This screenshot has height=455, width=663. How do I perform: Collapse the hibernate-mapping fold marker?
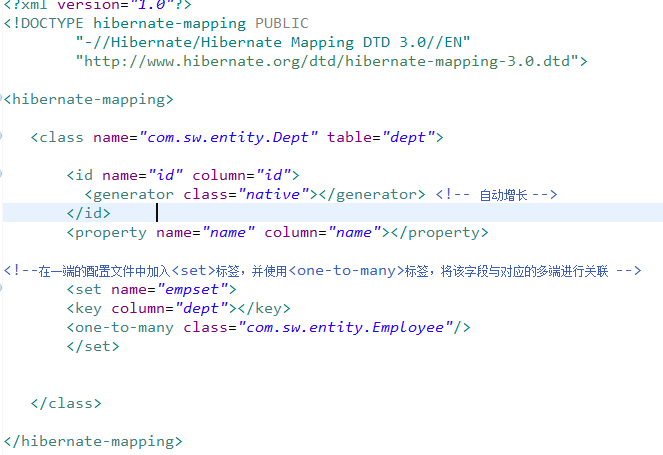point(1,98)
